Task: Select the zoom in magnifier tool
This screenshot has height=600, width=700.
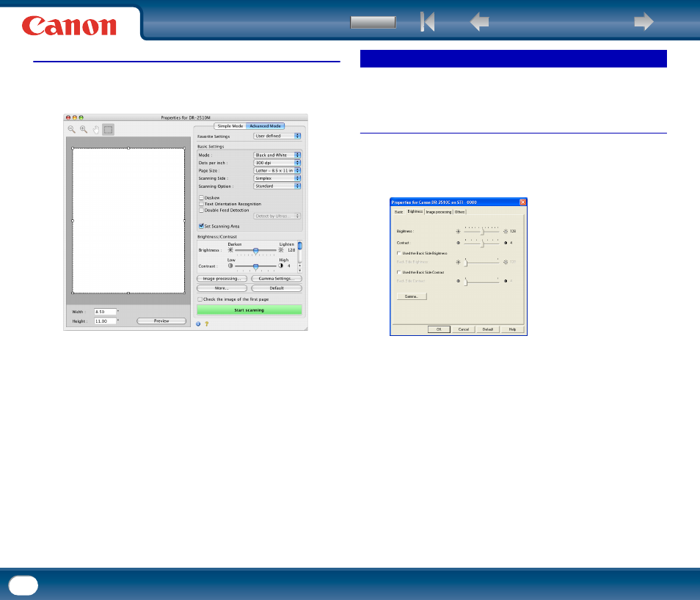Action: 84,130
